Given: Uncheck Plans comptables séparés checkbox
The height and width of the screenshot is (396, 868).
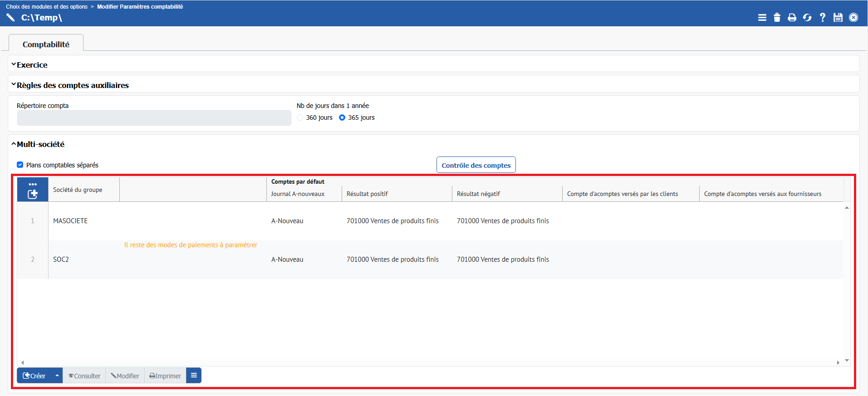Looking at the screenshot, I should click(20, 165).
